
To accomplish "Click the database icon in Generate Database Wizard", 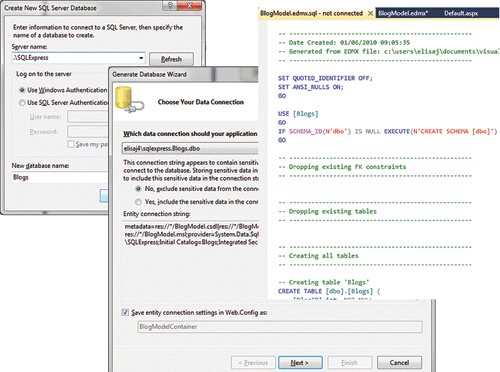I will [x=129, y=100].
